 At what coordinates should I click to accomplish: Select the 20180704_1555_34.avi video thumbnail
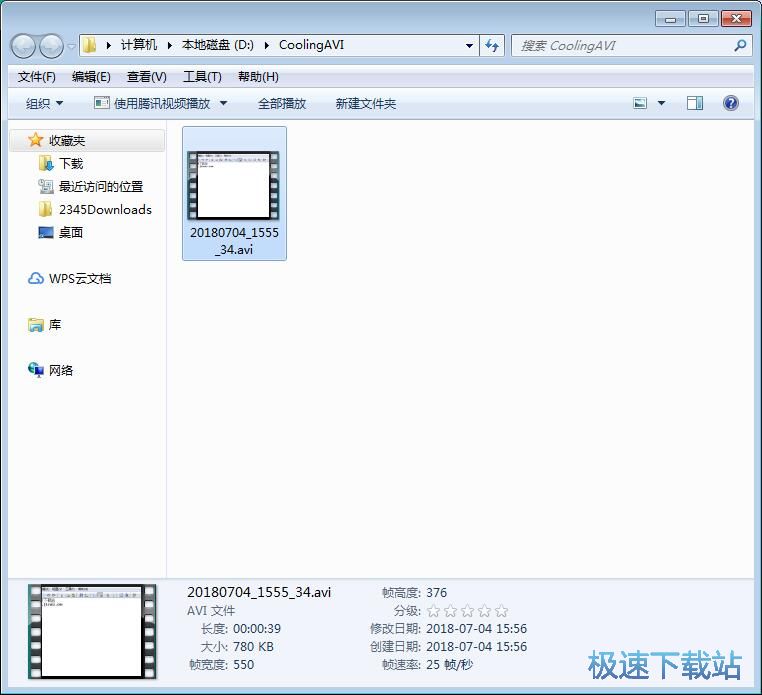(234, 185)
